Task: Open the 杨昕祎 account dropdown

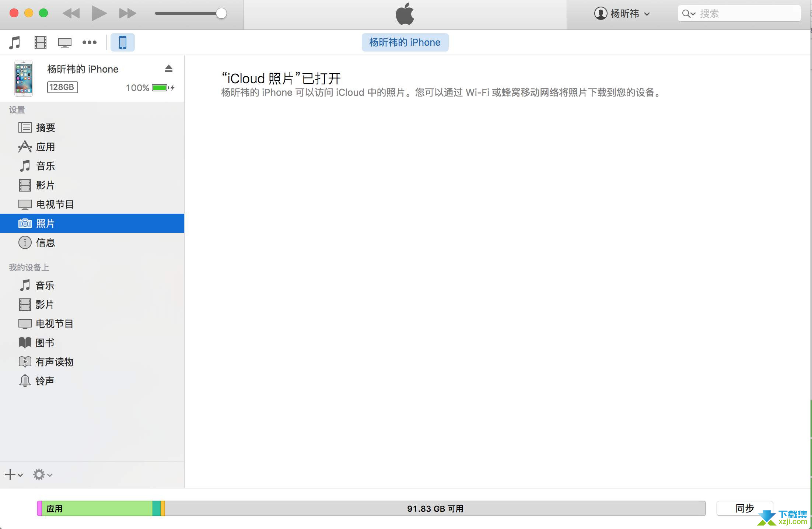Action: click(622, 14)
